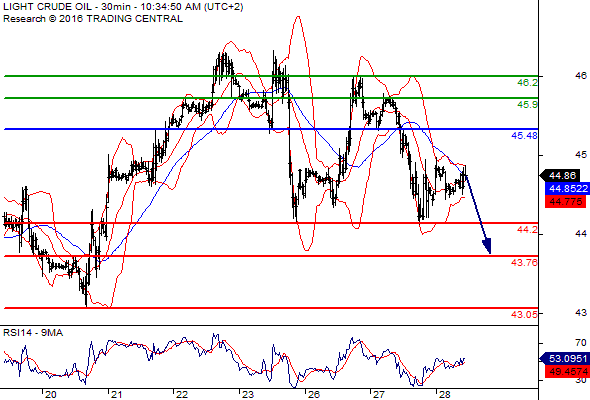Viewport: 590px width, 400px height.
Task: Click the 45.9 green resistance label
Action: (527, 105)
